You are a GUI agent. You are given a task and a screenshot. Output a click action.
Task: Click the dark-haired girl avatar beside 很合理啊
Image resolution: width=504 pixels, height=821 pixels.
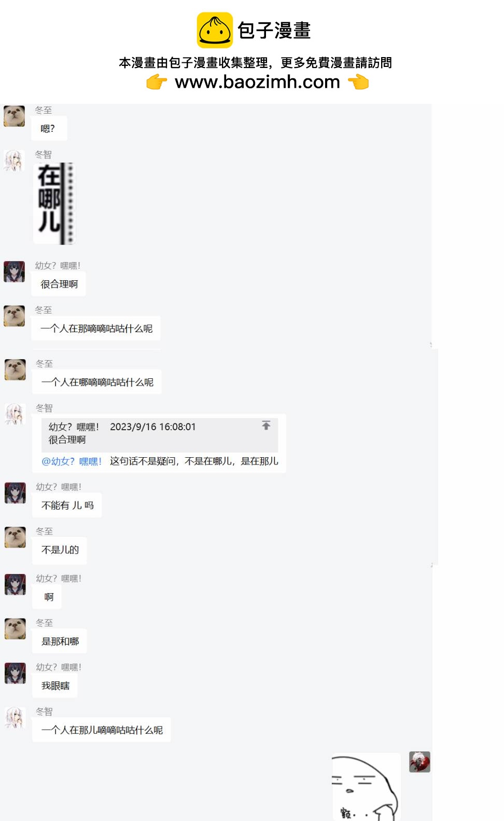pos(15,271)
